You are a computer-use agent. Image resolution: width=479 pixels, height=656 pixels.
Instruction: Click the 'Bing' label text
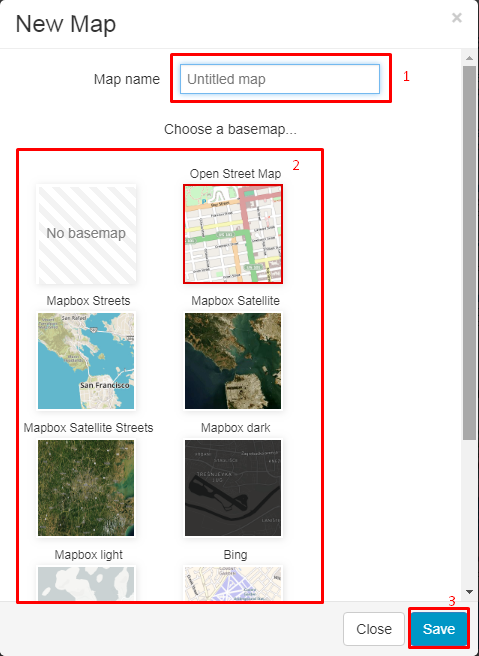click(x=236, y=555)
